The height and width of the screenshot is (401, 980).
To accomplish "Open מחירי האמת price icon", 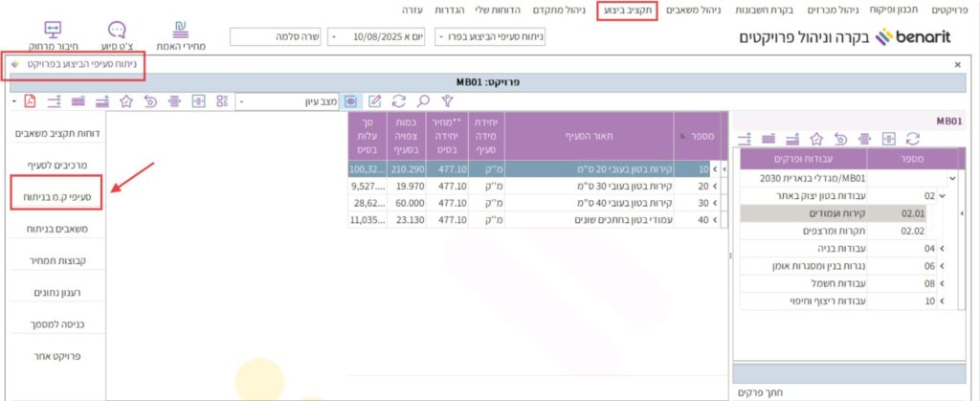I will pos(180,36).
